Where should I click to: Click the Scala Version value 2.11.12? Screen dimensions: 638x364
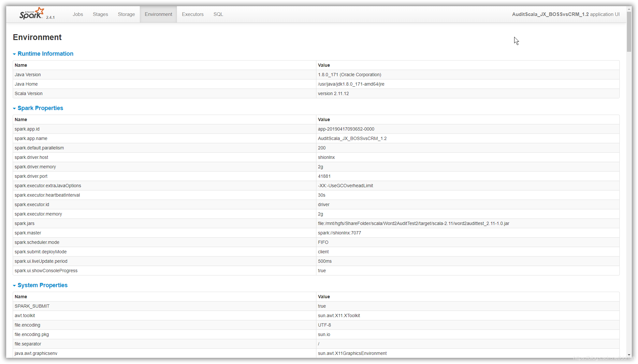[x=333, y=93]
